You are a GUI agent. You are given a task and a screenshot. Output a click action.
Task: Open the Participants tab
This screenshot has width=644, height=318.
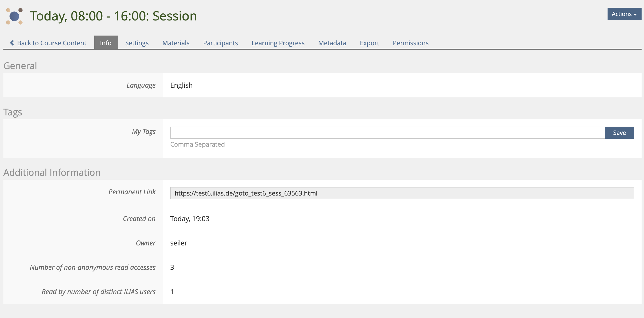point(220,43)
